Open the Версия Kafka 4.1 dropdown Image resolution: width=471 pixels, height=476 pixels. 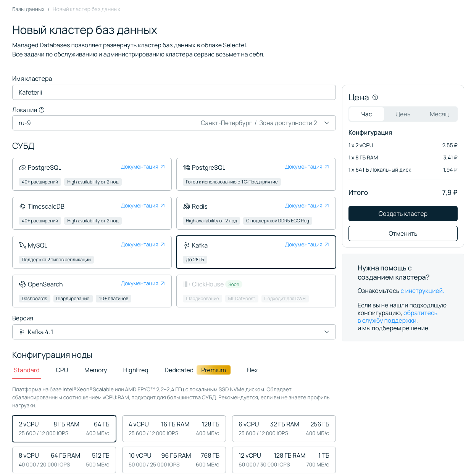(x=174, y=332)
